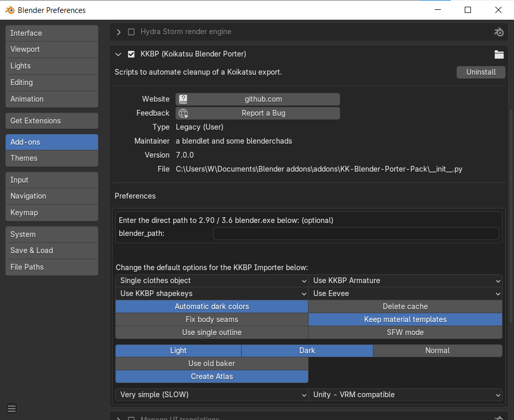Open Very simple (SLOW) dropdown
The height and width of the screenshot is (420, 514).
tap(212, 395)
